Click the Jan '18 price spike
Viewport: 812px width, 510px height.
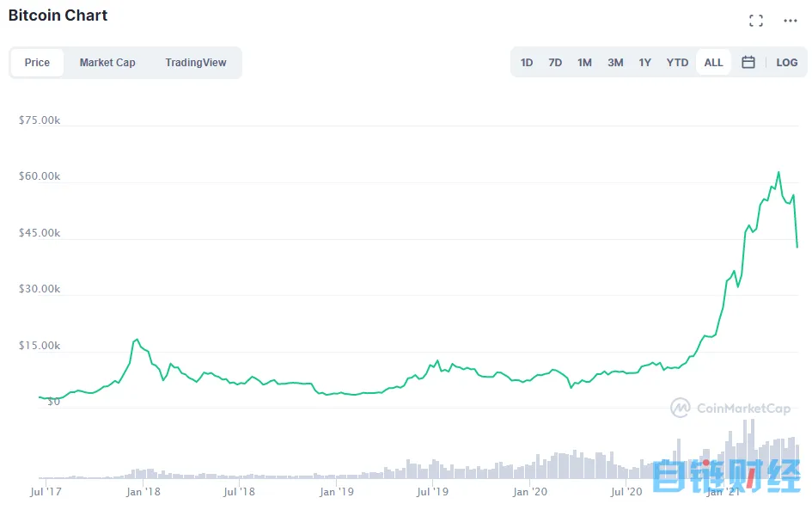[x=136, y=340]
